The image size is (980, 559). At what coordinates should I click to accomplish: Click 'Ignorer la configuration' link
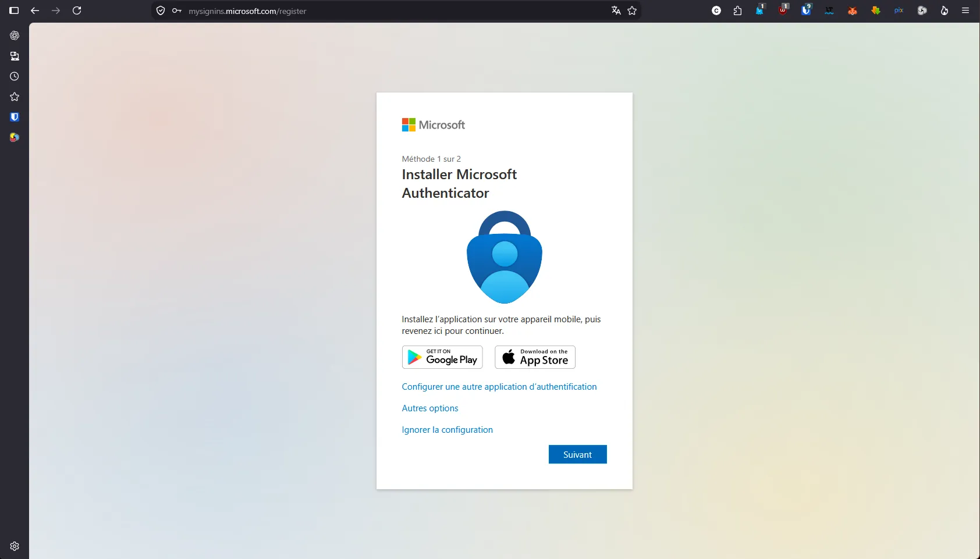click(x=448, y=430)
